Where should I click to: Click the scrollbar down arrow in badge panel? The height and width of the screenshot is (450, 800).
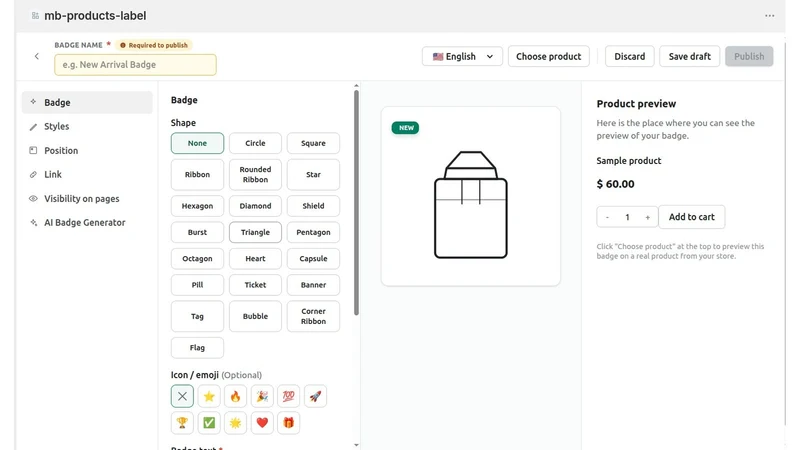(x=356, y=445)
